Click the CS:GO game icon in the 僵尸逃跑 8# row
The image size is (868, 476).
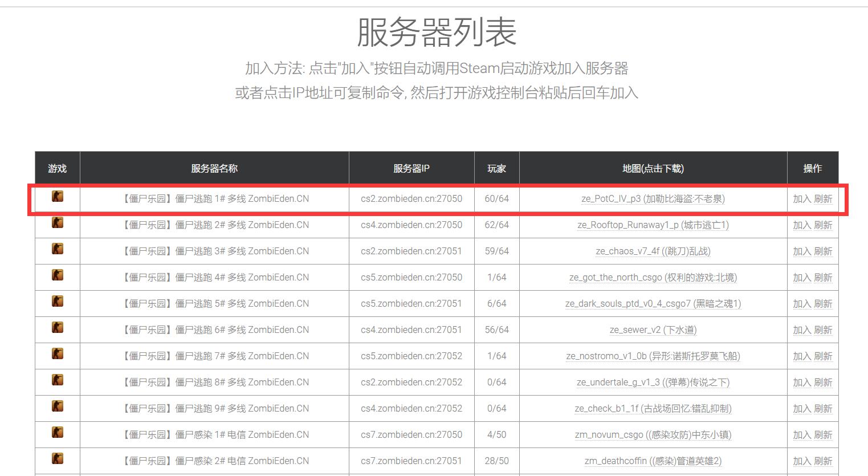[x=58, y=380]
